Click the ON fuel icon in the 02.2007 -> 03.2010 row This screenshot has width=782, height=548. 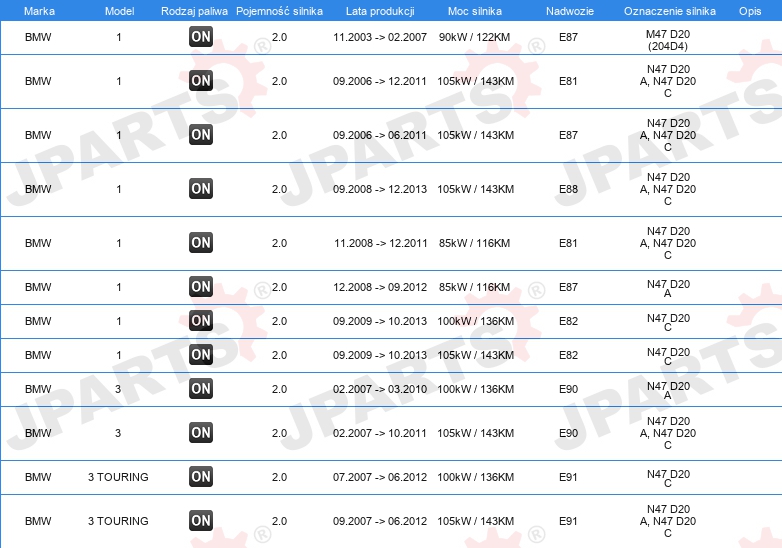point(201,388)
